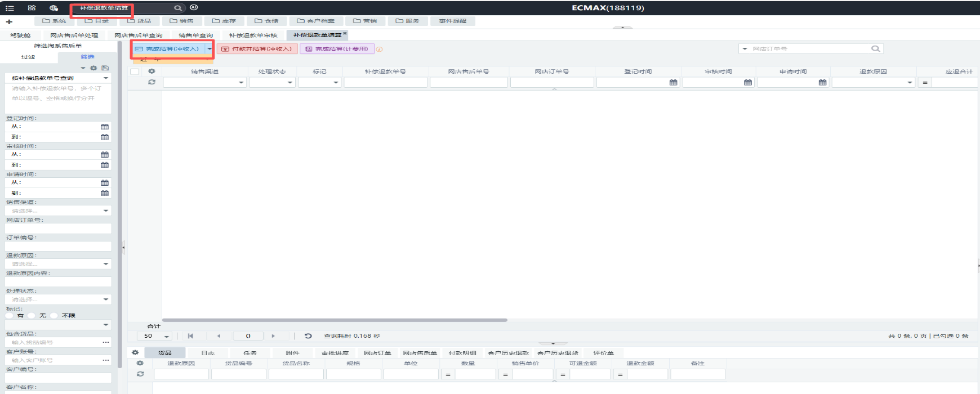Tick the select-all checkbox in table header
Viewport: 980px width, 394px height.
tap(135, 71)
